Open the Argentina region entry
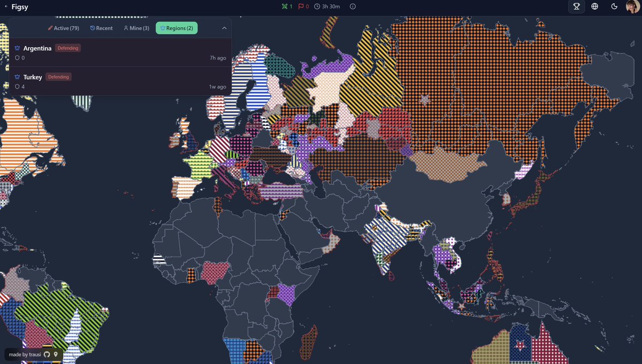This screenshot has width=642, height=364. coord(120,52)
